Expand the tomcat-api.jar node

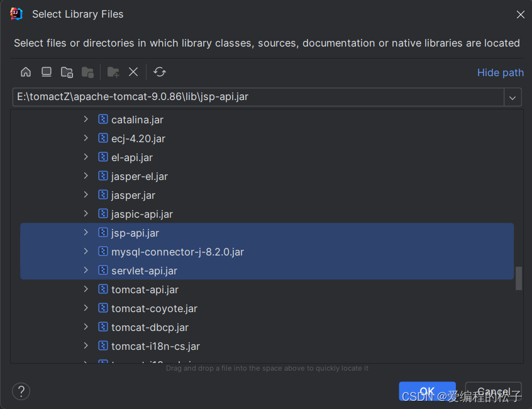(x=86, y=289)
